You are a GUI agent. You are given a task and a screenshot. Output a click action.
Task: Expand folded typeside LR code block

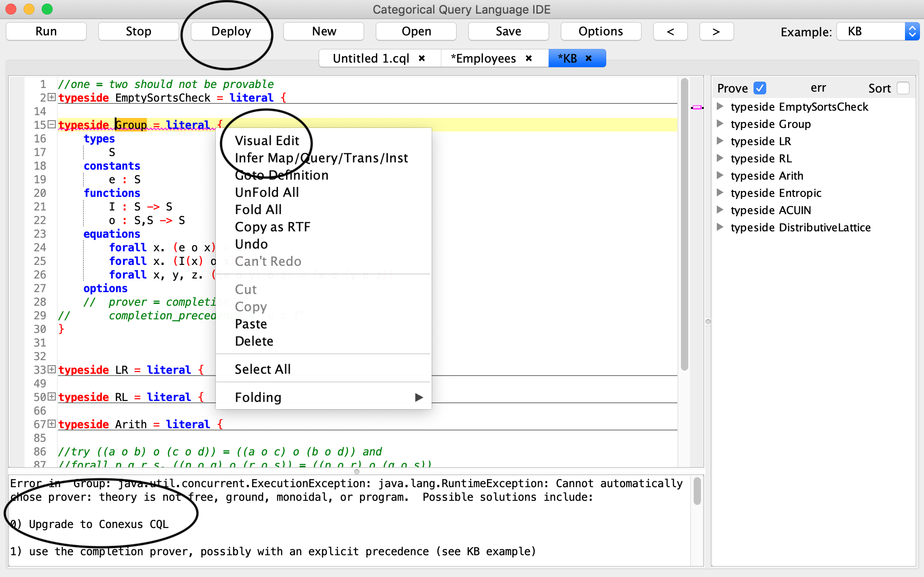click(52, 369)
